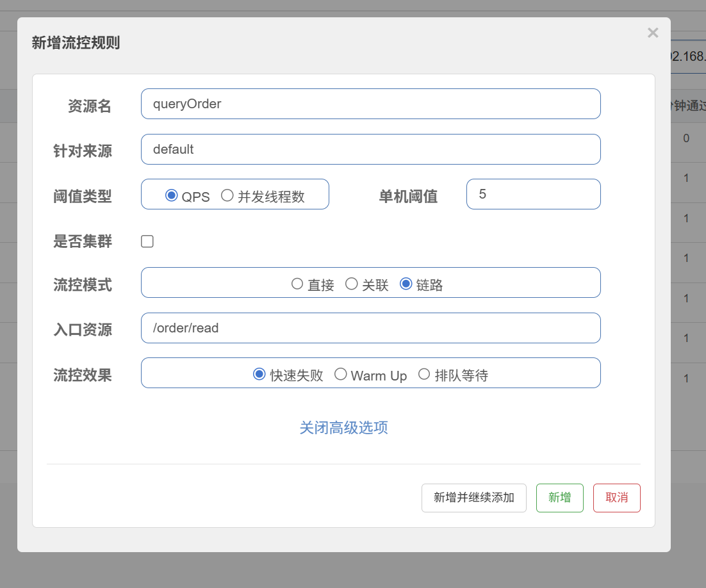Select the Warm Up effect radio
Screen dimensions: 706x588
point(340,374)
